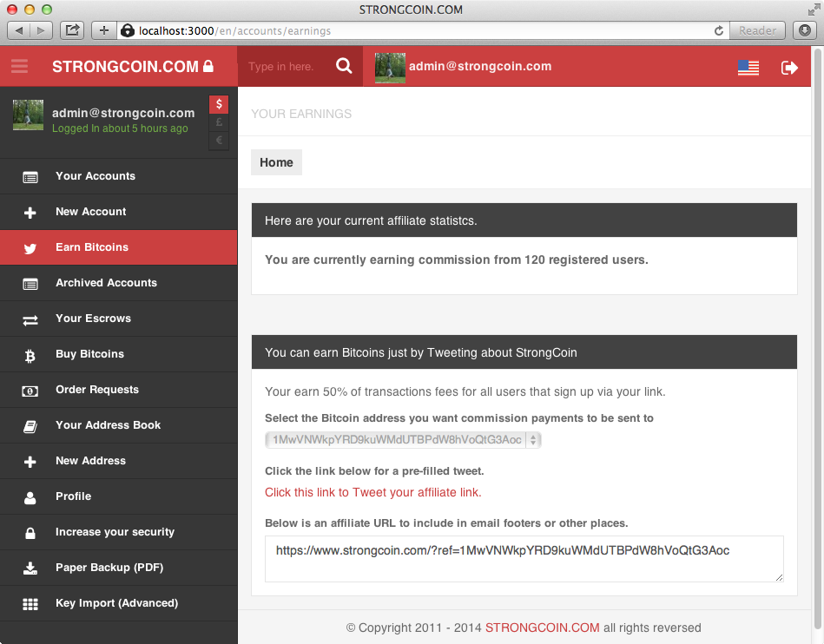Click the hamburger menu icon in header
Image resolution: width=824 pixels, height=644 pixels.
pyautogui.click(x=19, y=67)
